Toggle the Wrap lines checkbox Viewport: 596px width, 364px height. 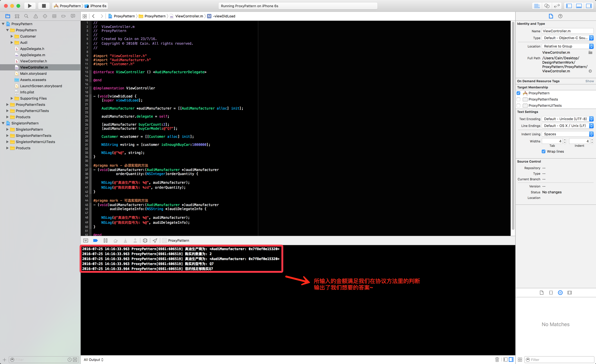(544, 151)
